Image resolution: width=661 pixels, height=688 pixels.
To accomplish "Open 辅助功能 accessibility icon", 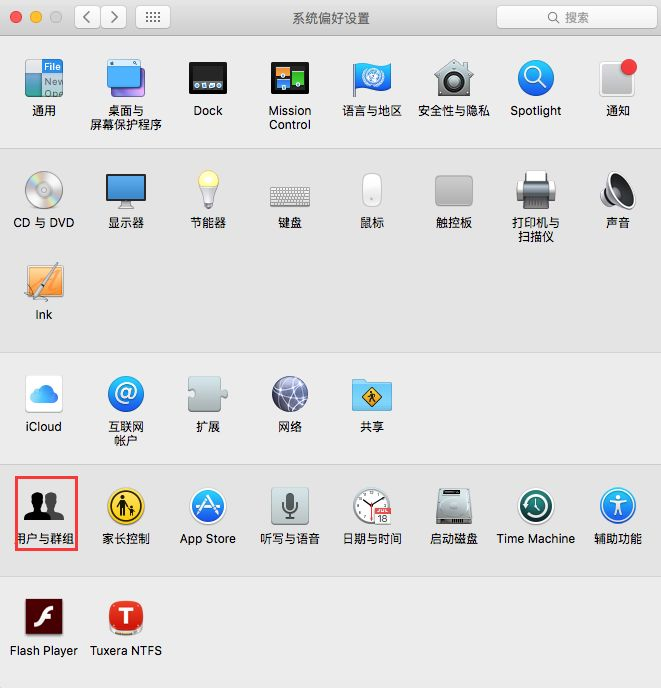I will 618,506.
